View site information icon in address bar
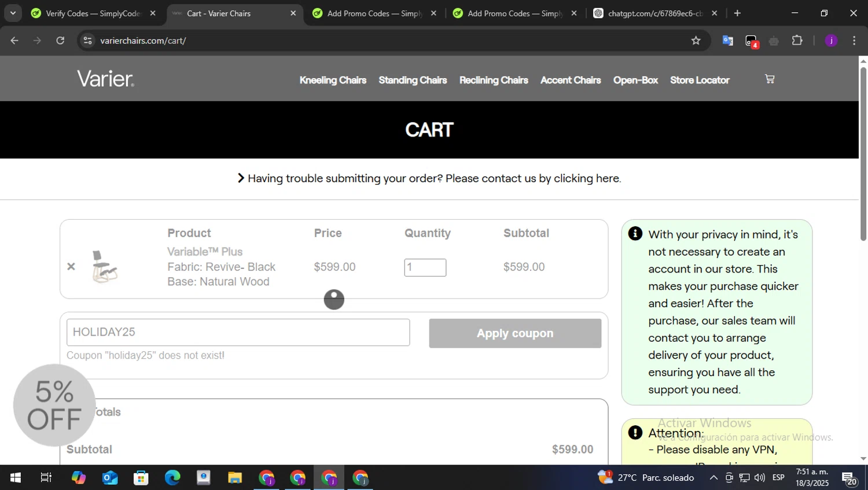This screenshot has height=490, width=868. tap(87, 40)
